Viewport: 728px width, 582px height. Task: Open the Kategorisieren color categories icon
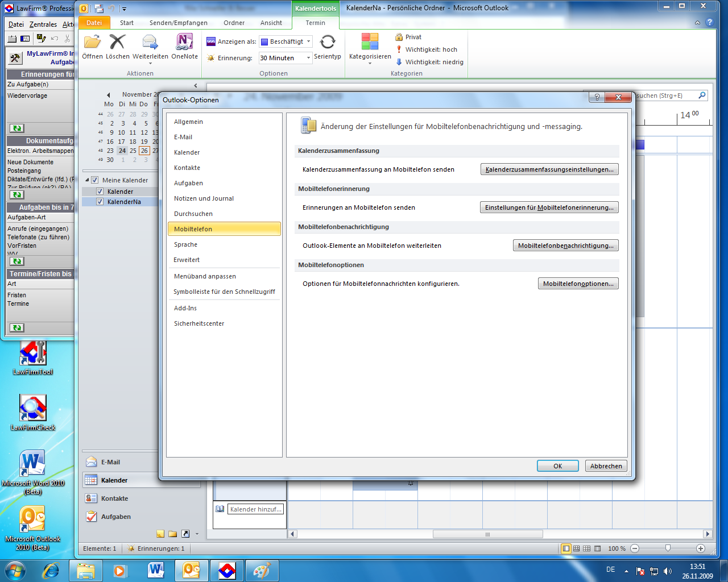370,42
